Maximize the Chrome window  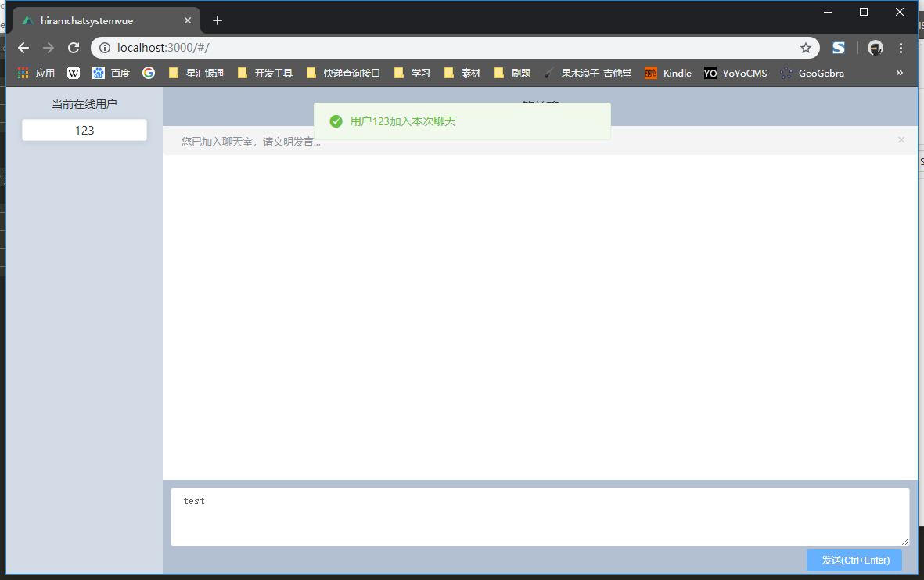(864, 12)
